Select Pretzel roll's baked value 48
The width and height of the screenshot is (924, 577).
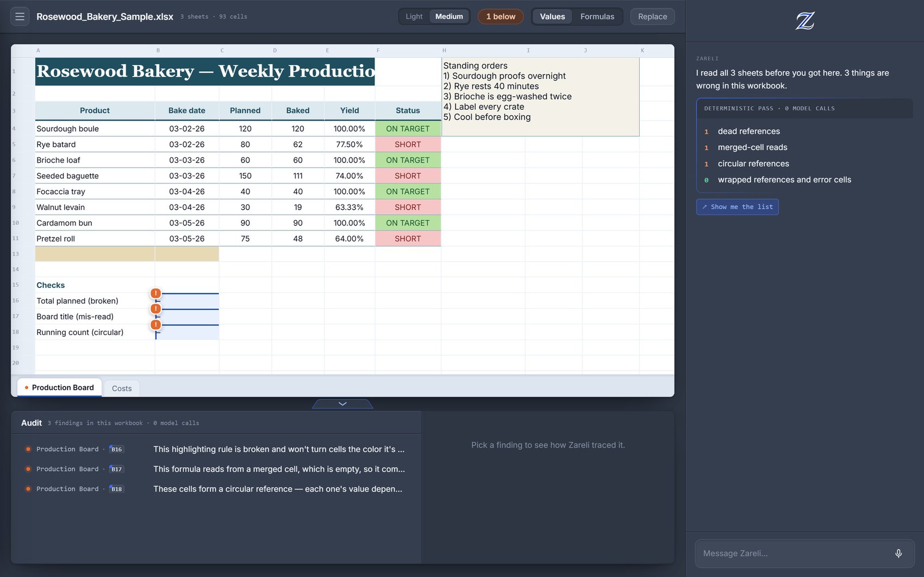click(298, 239)
